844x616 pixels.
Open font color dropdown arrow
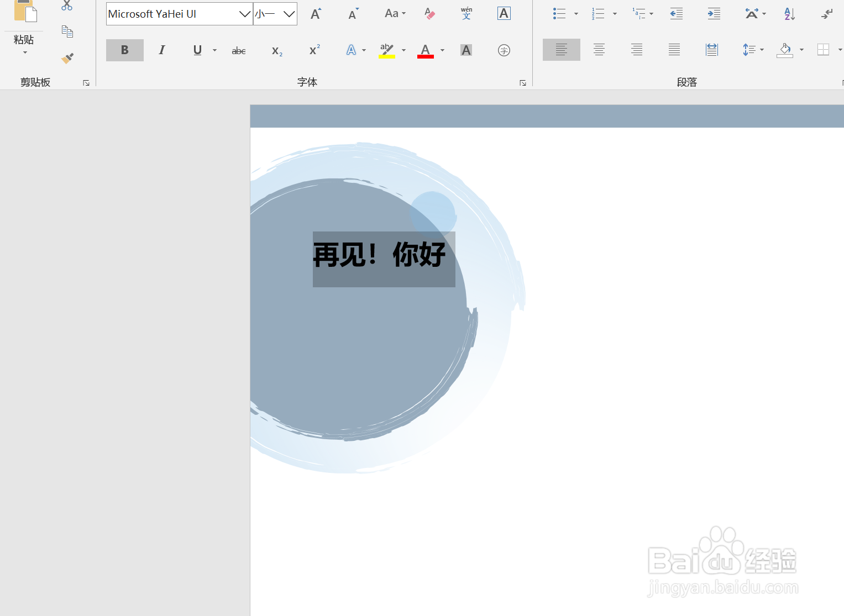tap(442, 50)
